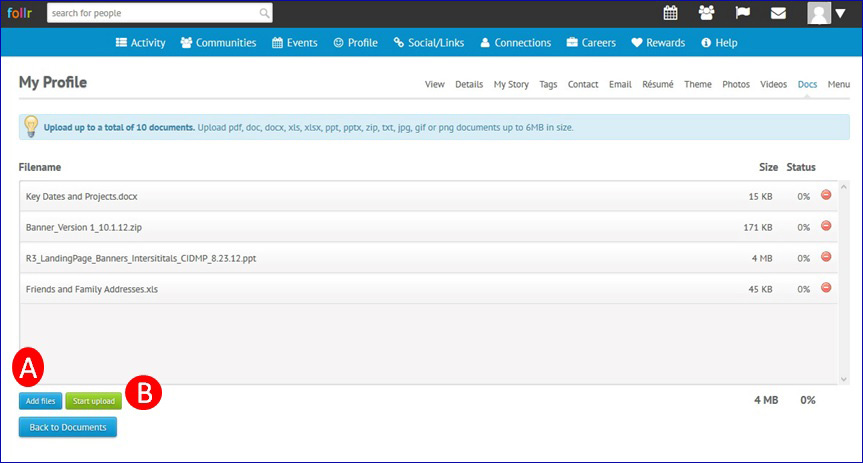Switch to the Email tab
The width and height of the screenshot is (863, 463).
point(620,84)
